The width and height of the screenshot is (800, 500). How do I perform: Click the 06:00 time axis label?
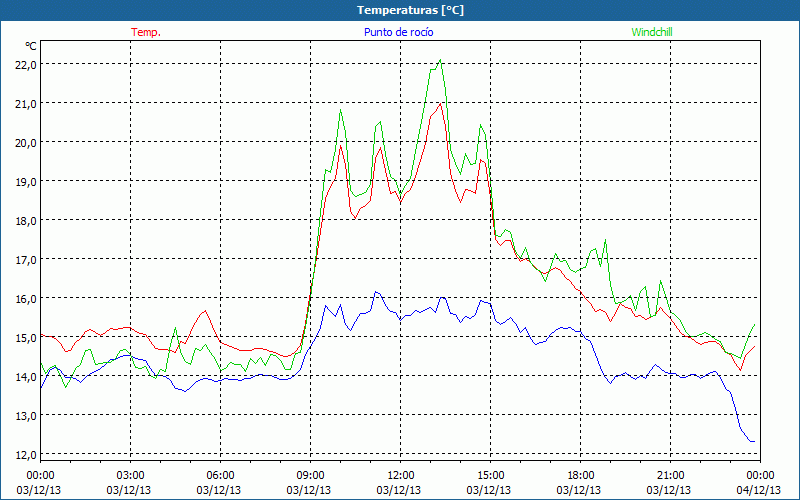click(x=220, y=476)
